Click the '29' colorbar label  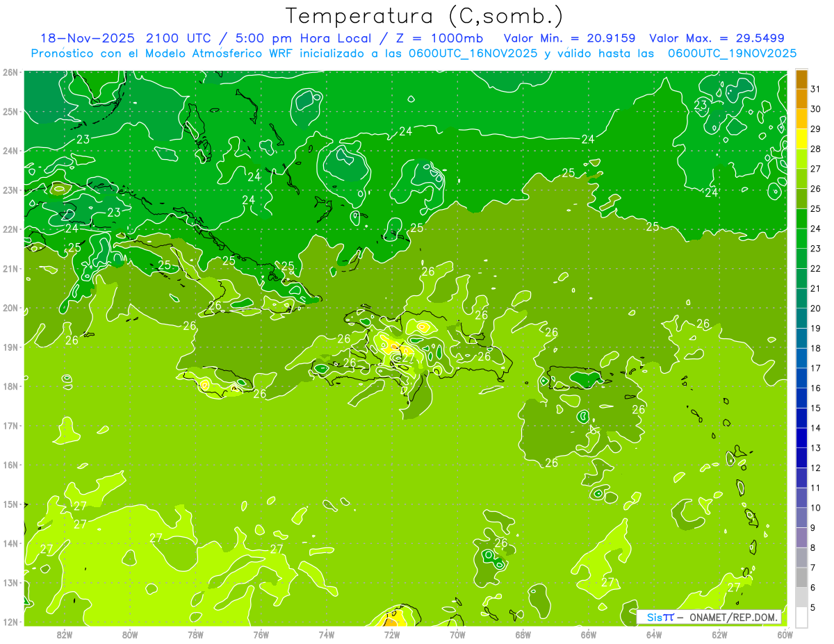pos(816,129)
